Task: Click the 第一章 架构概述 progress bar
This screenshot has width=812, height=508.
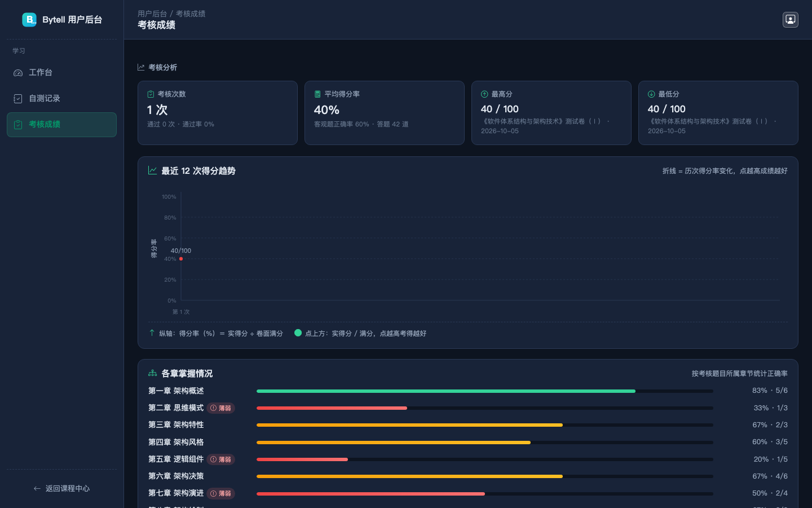Action: [485, 391]
